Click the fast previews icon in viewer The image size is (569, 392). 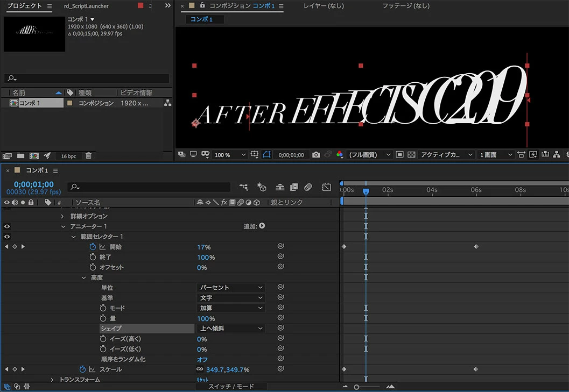tap(533, 155)
